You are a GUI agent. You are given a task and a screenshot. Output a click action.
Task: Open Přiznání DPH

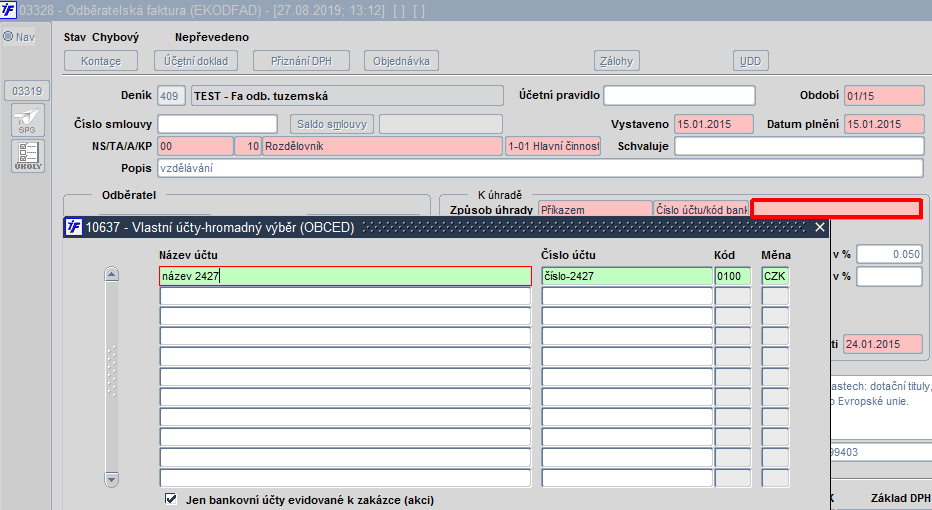coord(301,61)
